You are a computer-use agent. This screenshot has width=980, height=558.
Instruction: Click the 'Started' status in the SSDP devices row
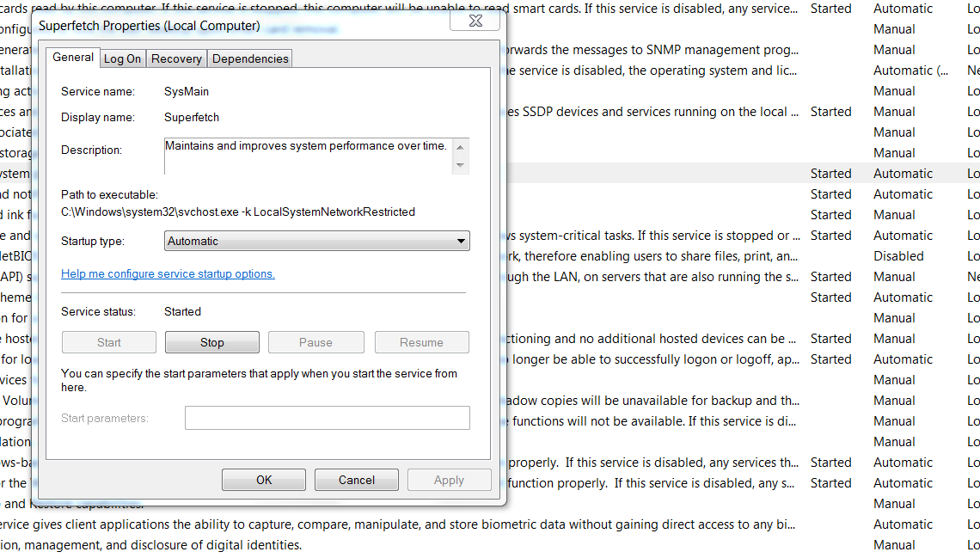(830, 112)
